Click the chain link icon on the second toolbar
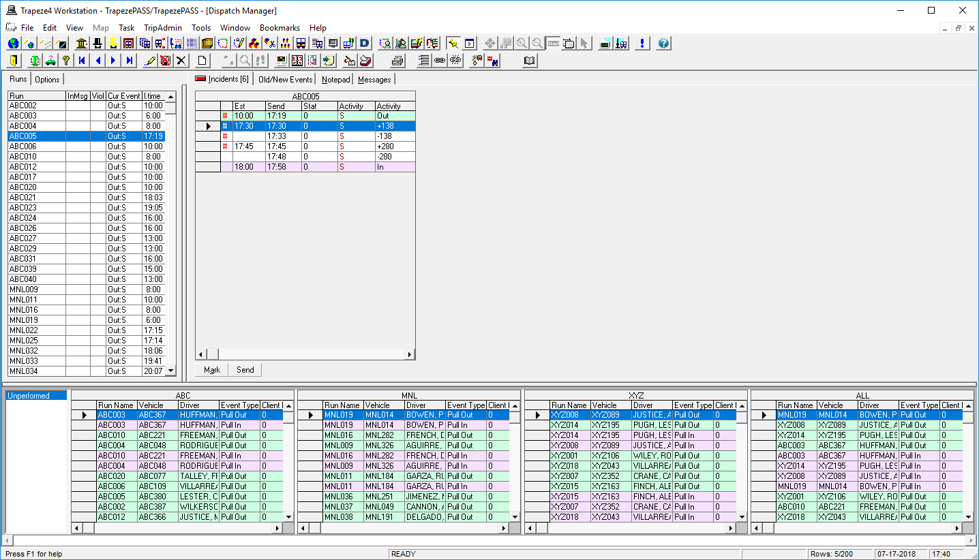 440,60
